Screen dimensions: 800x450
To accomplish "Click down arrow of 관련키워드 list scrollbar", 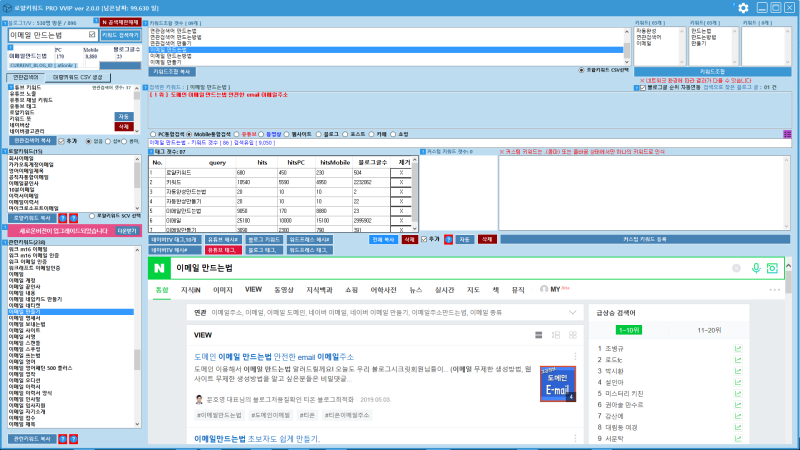I will [137, 424].
